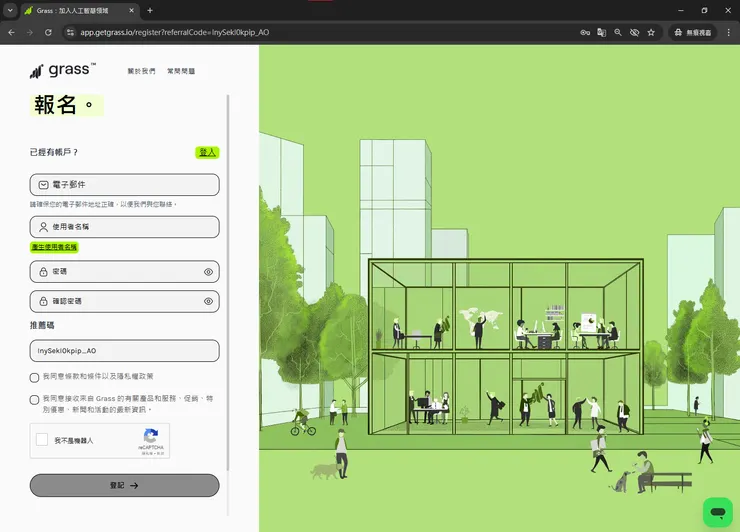Check the Grass marketing updates consent box
The image size is (740, 532).
point(34,400)
